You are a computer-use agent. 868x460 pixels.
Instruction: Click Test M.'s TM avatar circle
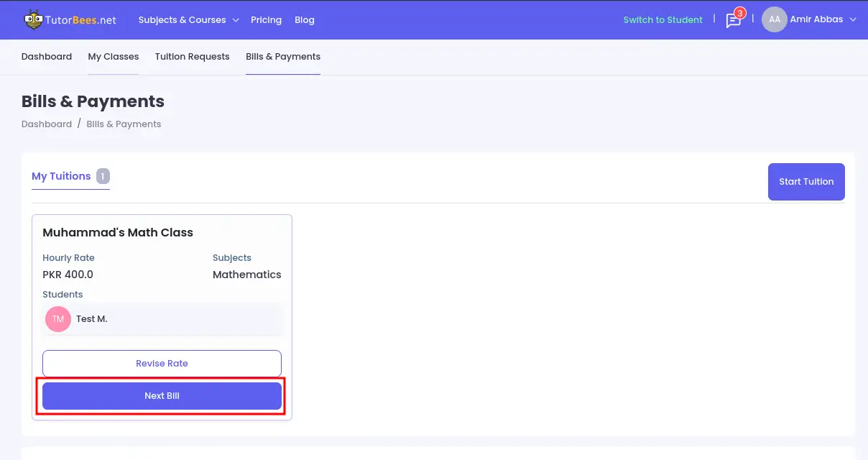(x=57, y=318)
